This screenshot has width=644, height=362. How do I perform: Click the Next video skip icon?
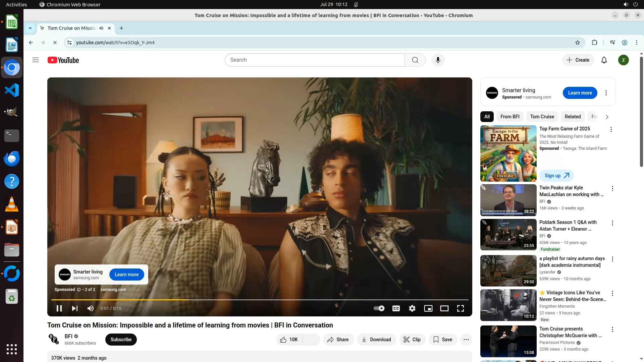tap(75, 308)
